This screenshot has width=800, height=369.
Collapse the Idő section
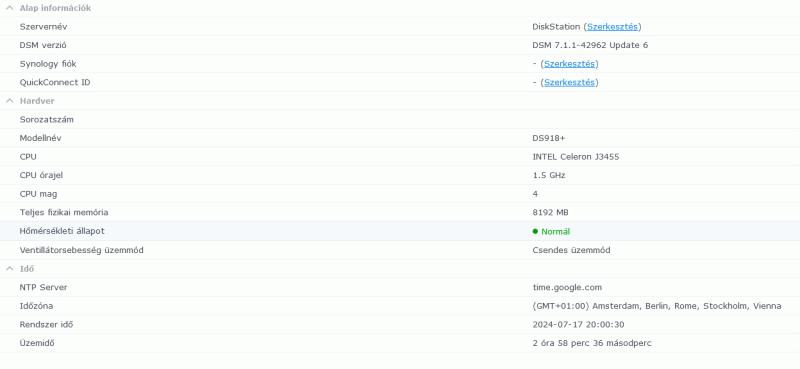10,269
